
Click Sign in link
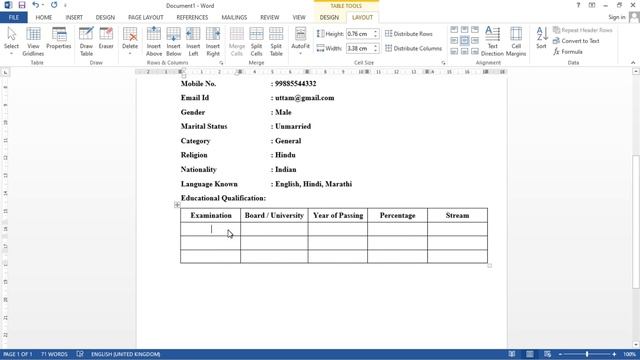617,17
